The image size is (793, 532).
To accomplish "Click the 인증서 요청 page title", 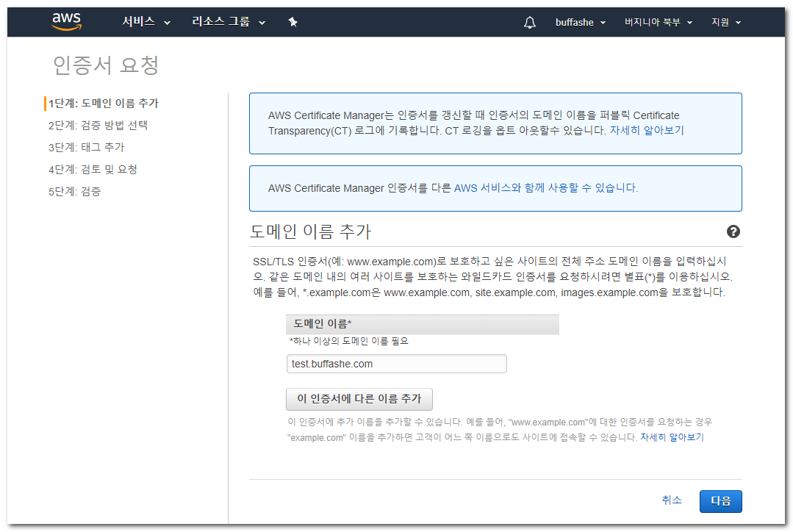I will (x=106, y=65).
